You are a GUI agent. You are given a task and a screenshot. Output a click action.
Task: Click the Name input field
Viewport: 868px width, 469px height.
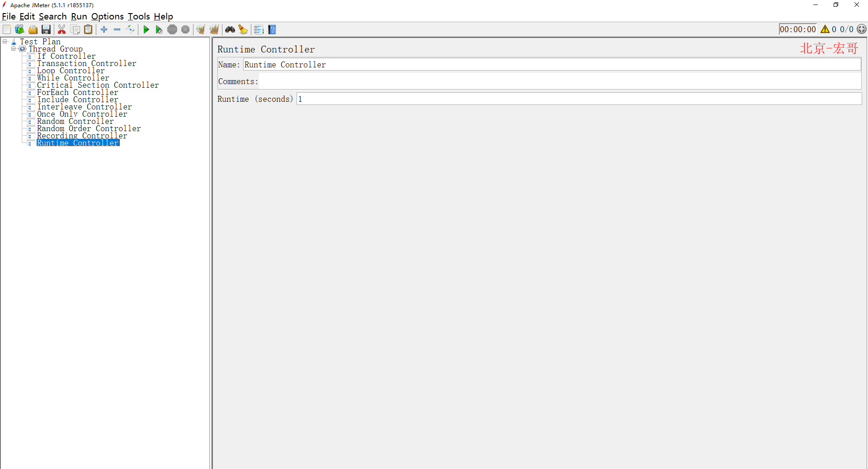(552, 65)
